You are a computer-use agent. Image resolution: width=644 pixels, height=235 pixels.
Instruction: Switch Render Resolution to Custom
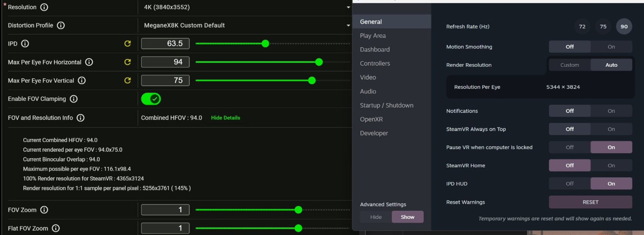pyautogui.click(x=570, y=65)
